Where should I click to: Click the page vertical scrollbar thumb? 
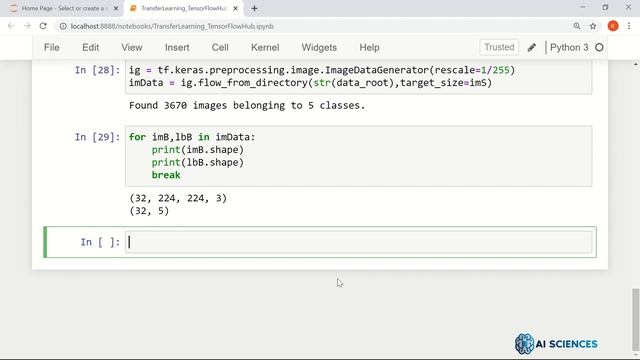(635, 320)
